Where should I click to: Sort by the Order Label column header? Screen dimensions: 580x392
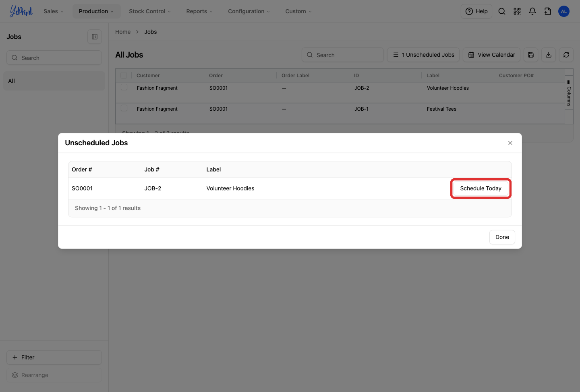[296, 75]
